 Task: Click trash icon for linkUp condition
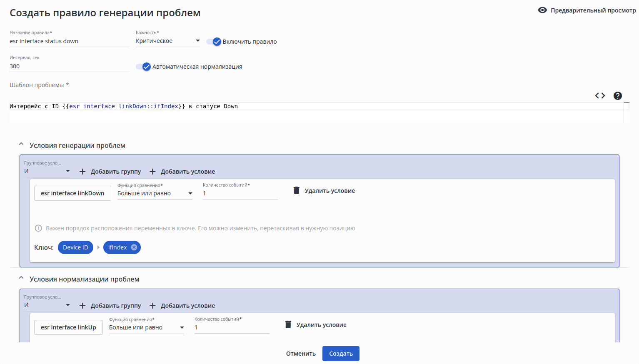288,325
